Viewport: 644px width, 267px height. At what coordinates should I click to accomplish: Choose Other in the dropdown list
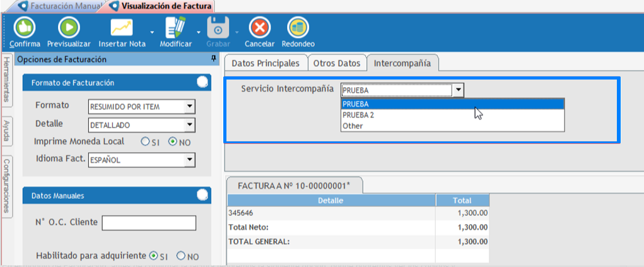coord(453,126)
